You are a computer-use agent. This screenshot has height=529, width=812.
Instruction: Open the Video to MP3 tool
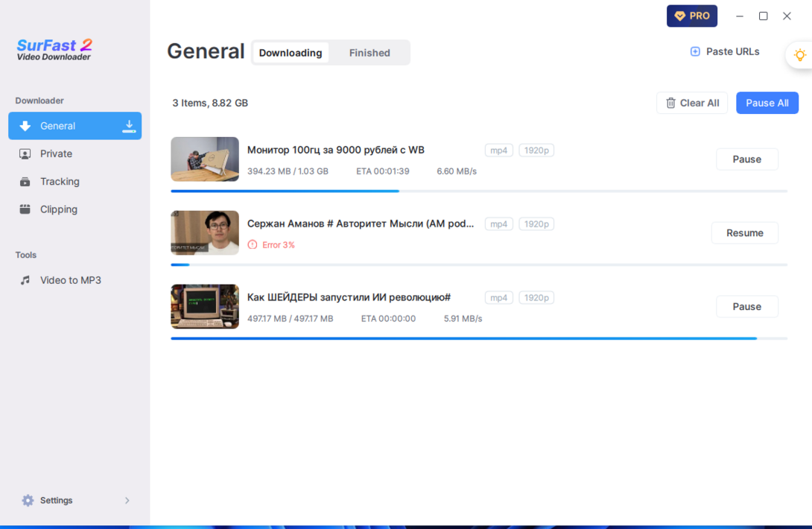pos(70,280)
